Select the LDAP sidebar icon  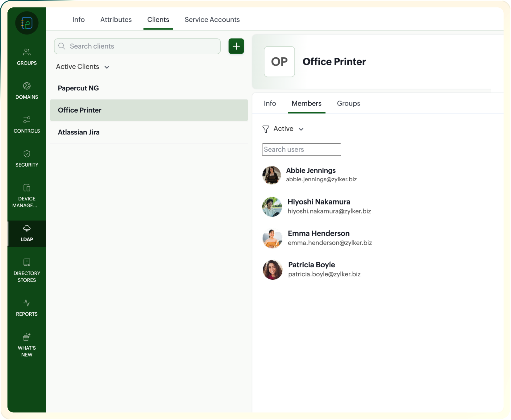[27, 233]
